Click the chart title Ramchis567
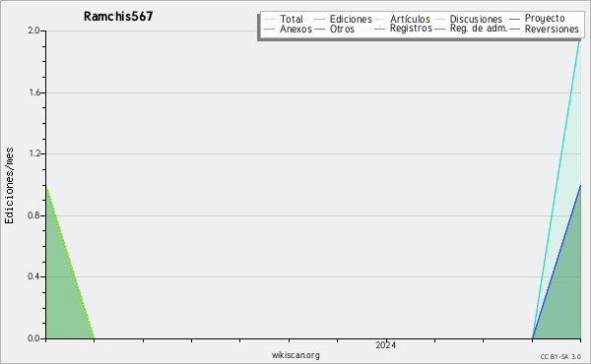Screen dimensions: 591x364 click(118, 17)
